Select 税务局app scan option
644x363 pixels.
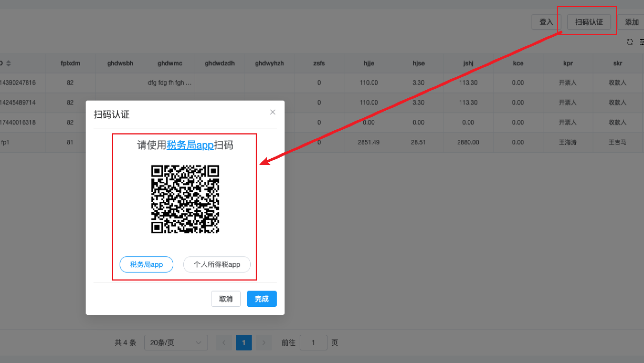point(146,265)
